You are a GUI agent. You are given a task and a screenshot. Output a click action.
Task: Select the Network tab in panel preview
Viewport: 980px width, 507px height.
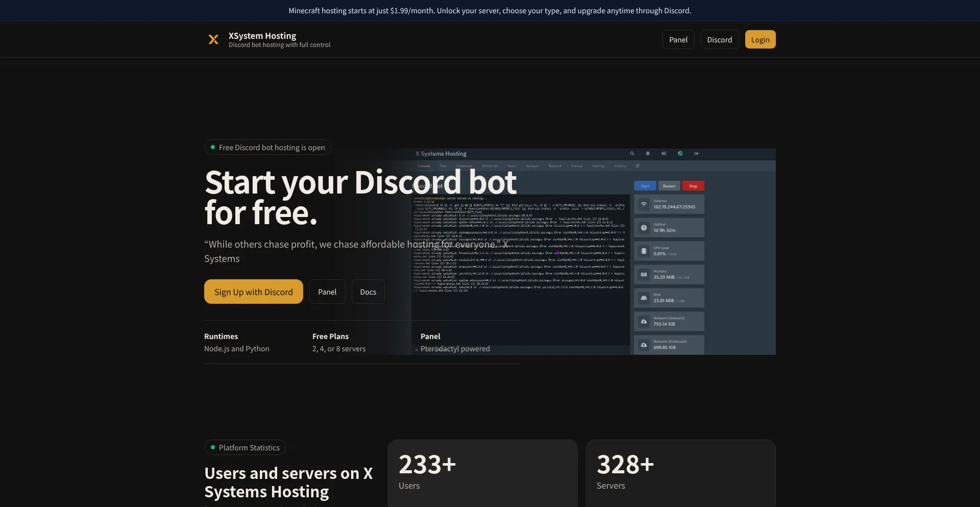point(555,166)
